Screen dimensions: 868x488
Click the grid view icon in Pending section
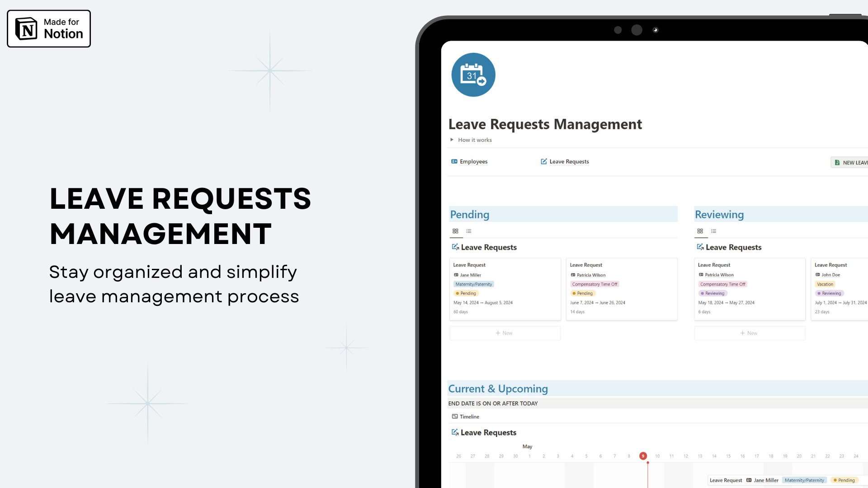coord(455,230)
